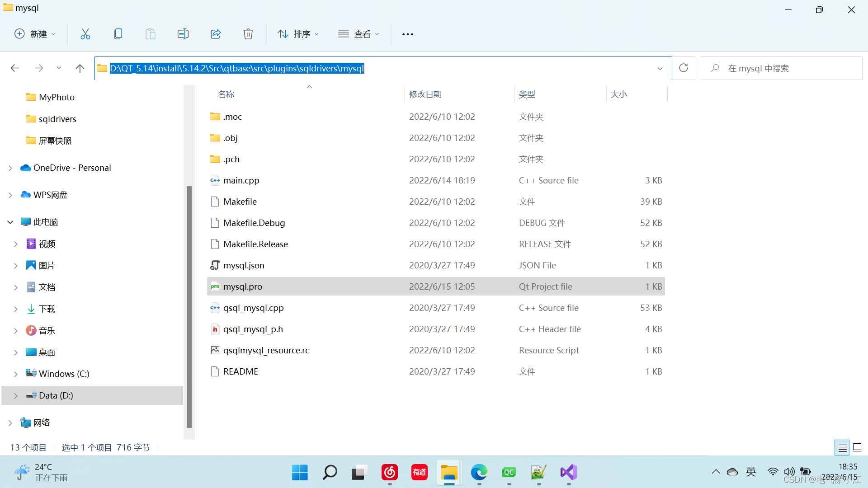This screenshot has width=868, height=488.
Task: Click the Share icon in toolbar
Action: (216, 34)
